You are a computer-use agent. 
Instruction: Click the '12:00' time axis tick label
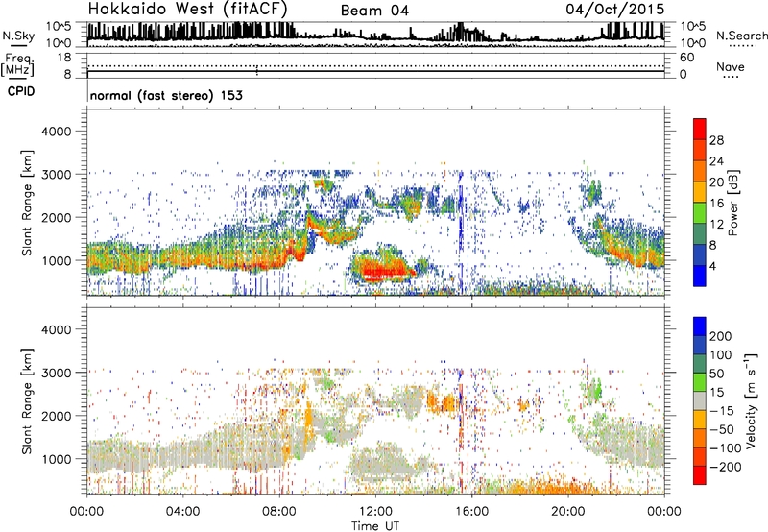click(x=375, y=512)
